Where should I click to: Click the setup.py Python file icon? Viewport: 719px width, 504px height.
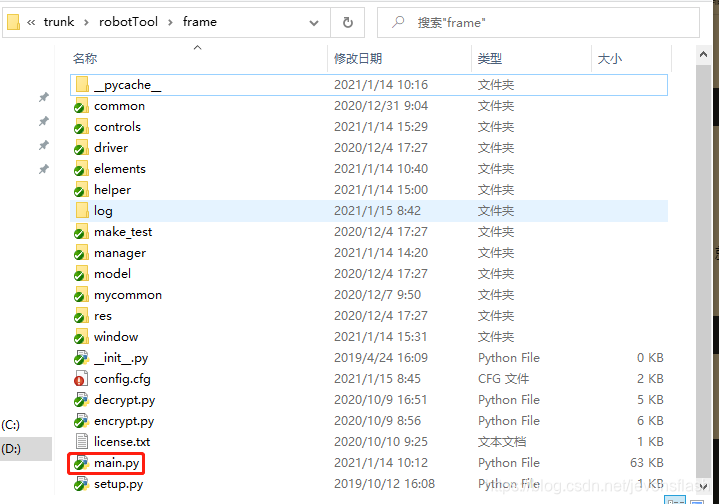pos(81,484)
